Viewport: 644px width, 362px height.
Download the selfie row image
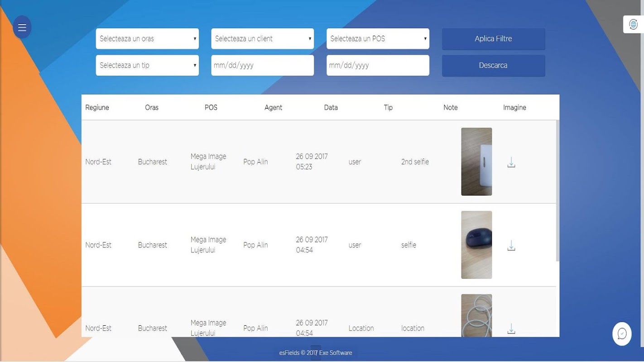tap(511, 245)
